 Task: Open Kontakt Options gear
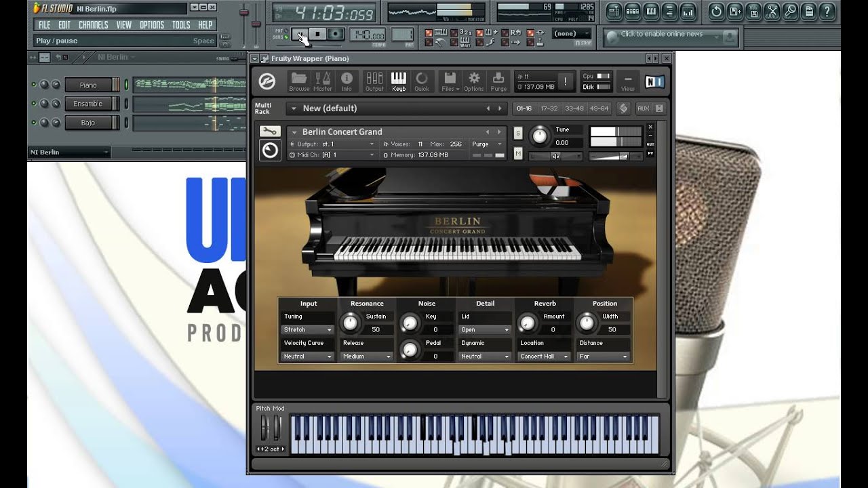point(474,81)
